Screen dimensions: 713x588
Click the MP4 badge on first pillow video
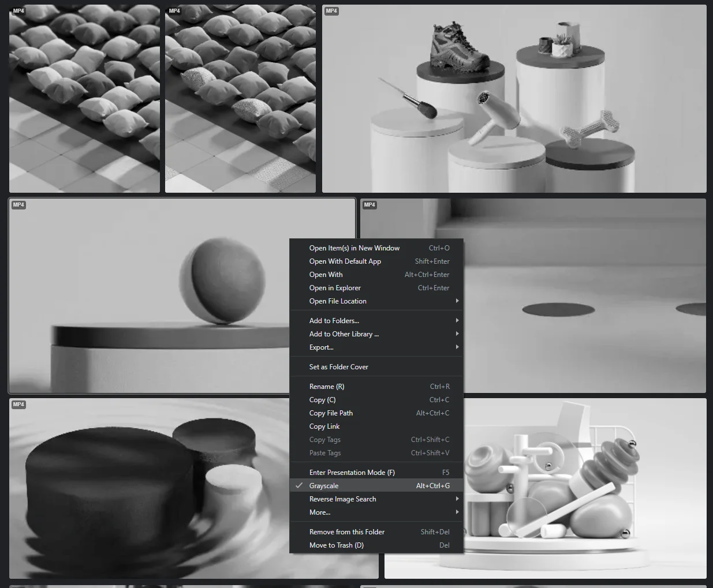(18, 11)
